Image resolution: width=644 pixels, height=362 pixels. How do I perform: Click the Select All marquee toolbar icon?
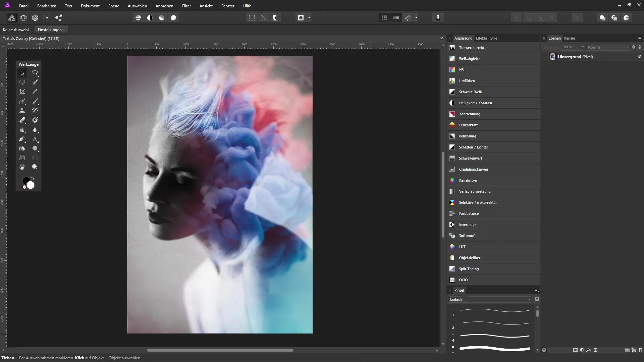(x=252, y=18)
